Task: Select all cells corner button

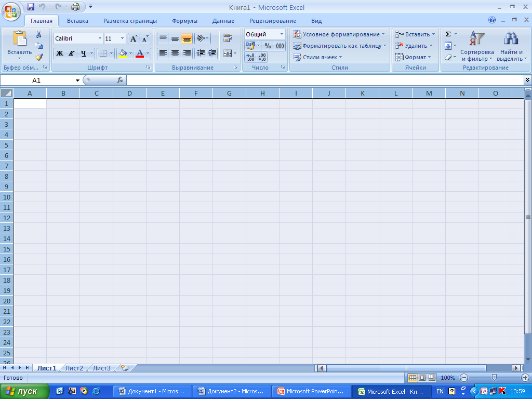Action: (x=6, y=93)
